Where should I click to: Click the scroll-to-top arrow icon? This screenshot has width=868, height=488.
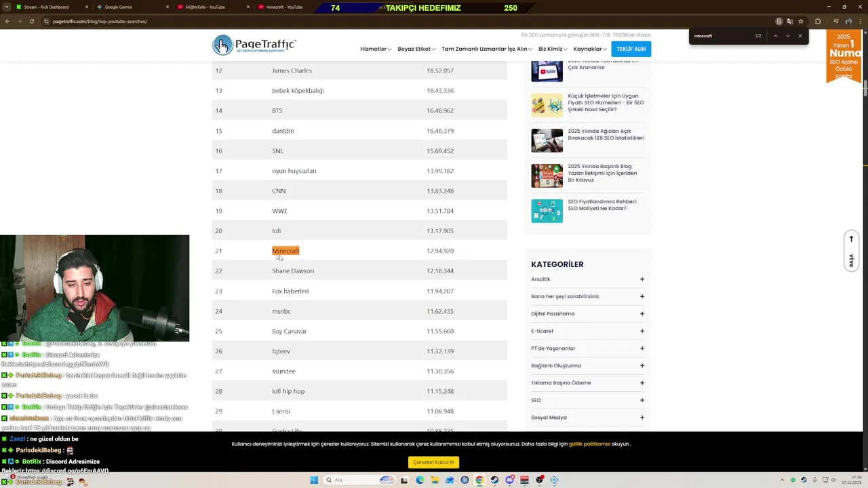(x=851, y=239)
